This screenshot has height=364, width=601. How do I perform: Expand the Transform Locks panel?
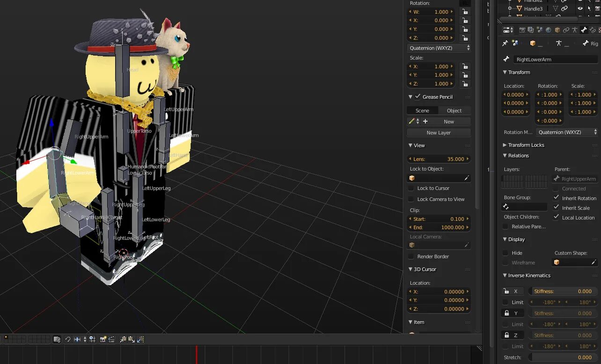click(x=505, y=145)
